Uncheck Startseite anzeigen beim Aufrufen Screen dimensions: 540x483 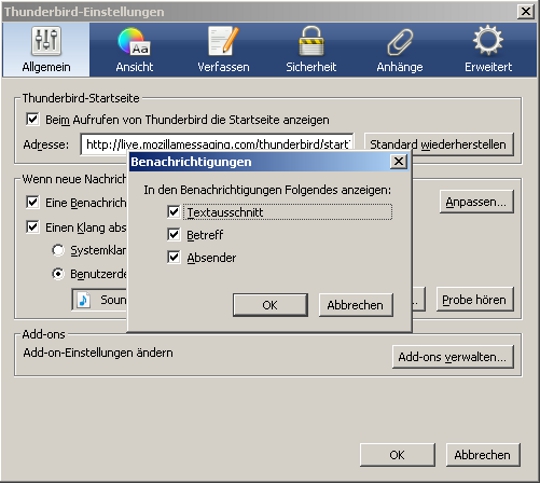pos(33,119)
